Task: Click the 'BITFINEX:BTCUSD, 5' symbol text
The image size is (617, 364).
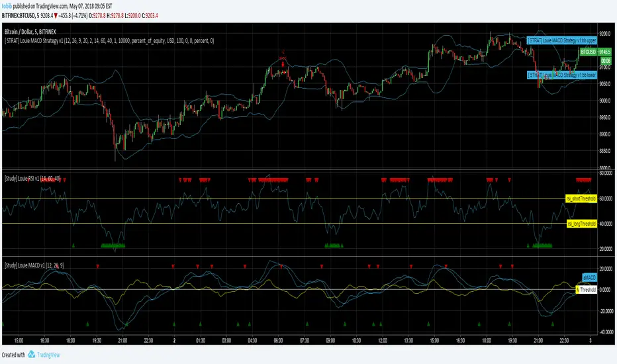Action: pos(21,16)
